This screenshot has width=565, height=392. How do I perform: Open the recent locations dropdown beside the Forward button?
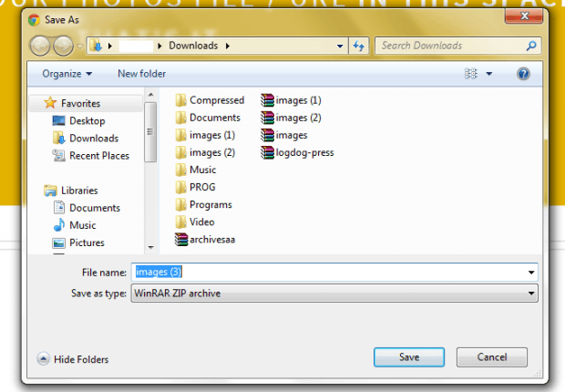pyautogui.click(x=80, y=46)
